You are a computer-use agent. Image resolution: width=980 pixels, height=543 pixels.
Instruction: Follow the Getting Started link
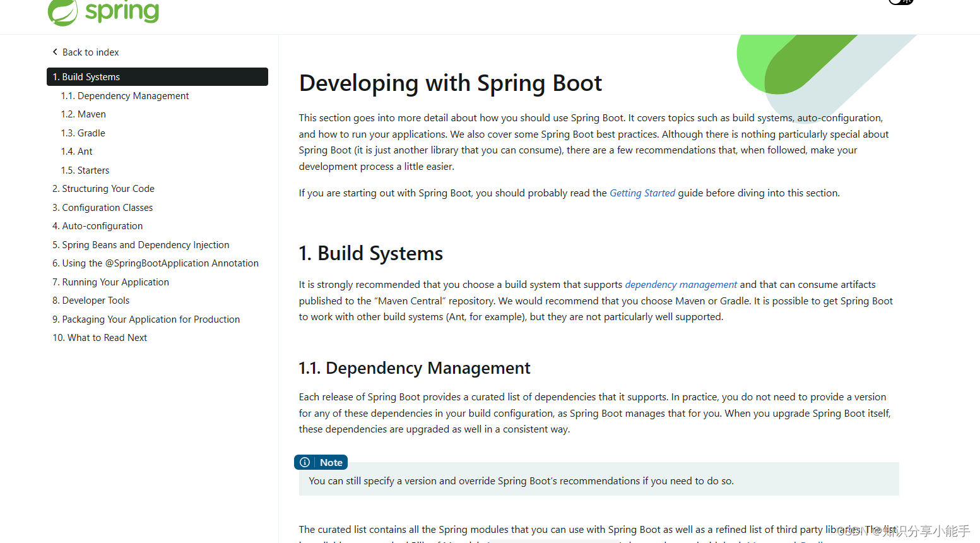[x=642, y=193]
